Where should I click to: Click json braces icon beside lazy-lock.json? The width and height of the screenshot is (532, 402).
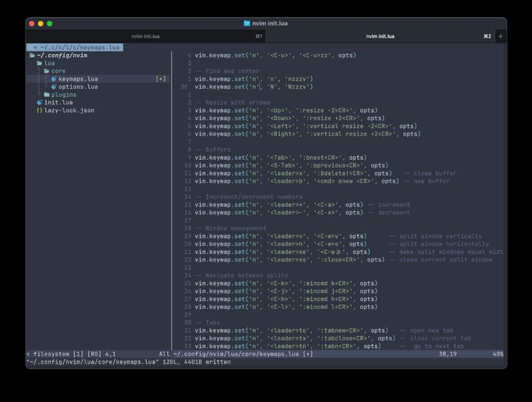39,110
